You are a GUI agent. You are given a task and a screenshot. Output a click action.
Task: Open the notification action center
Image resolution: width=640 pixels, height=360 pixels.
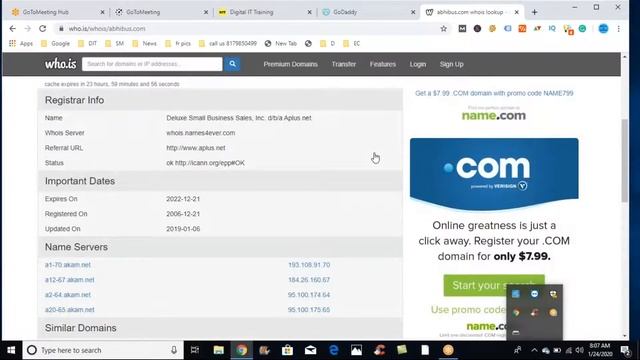pyautogui.click(x=625, y=350)
